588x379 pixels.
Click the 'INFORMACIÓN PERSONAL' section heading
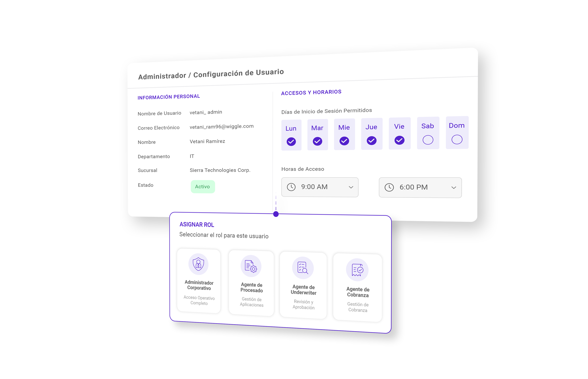(x=169, y=97)
